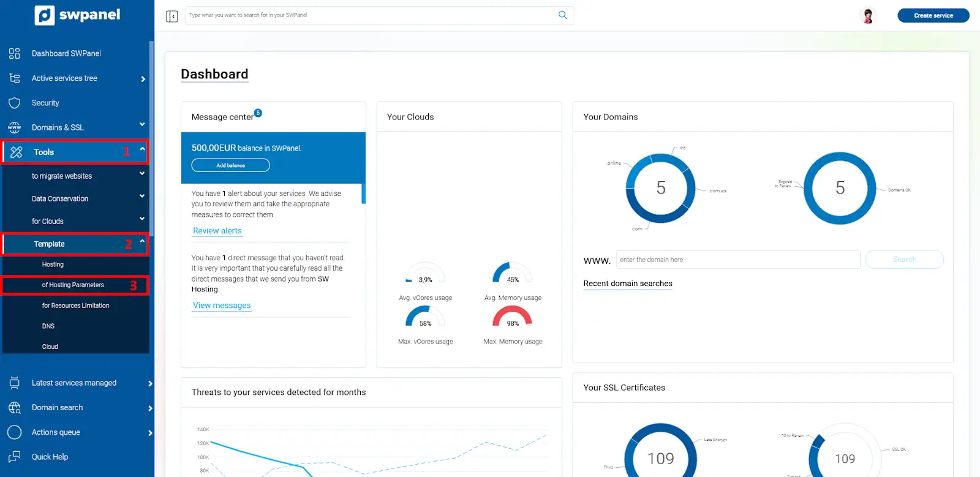Click the sidebar vertical scrollbar
Viewport: 980px width, 477px height.
[x=151, y=138]
